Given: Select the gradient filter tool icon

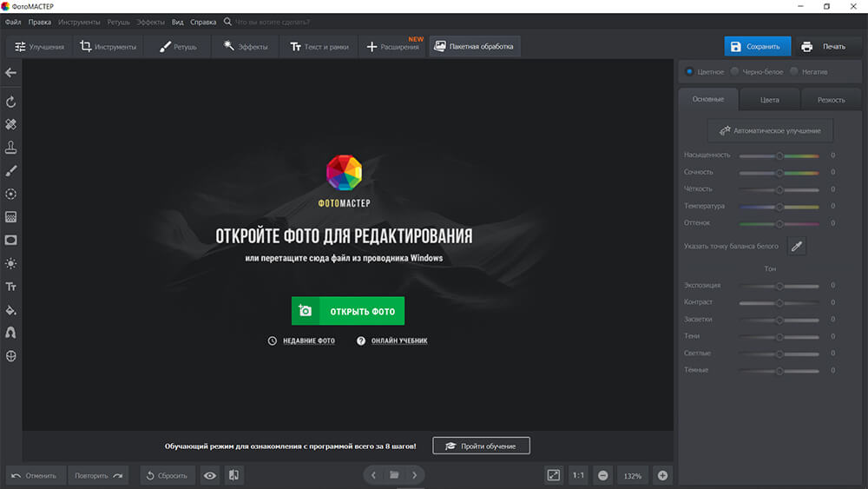Looking at the screenshot, I should (10, 217).
